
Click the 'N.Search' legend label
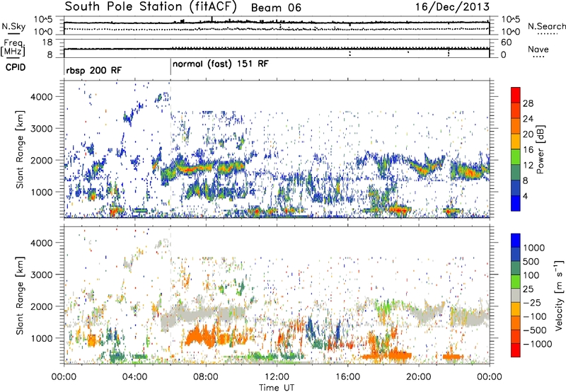click(547, 26)
